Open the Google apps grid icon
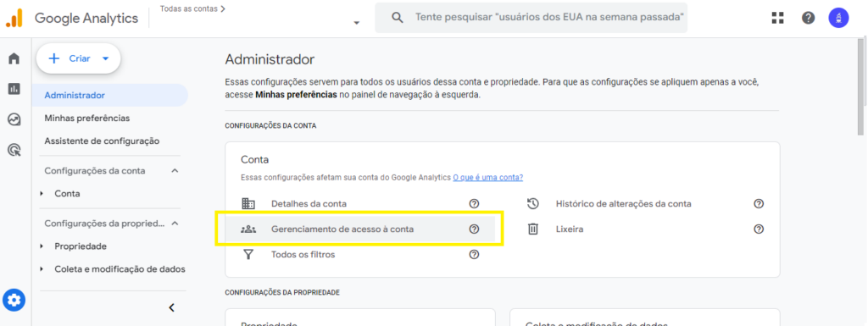 coord(778,18)
